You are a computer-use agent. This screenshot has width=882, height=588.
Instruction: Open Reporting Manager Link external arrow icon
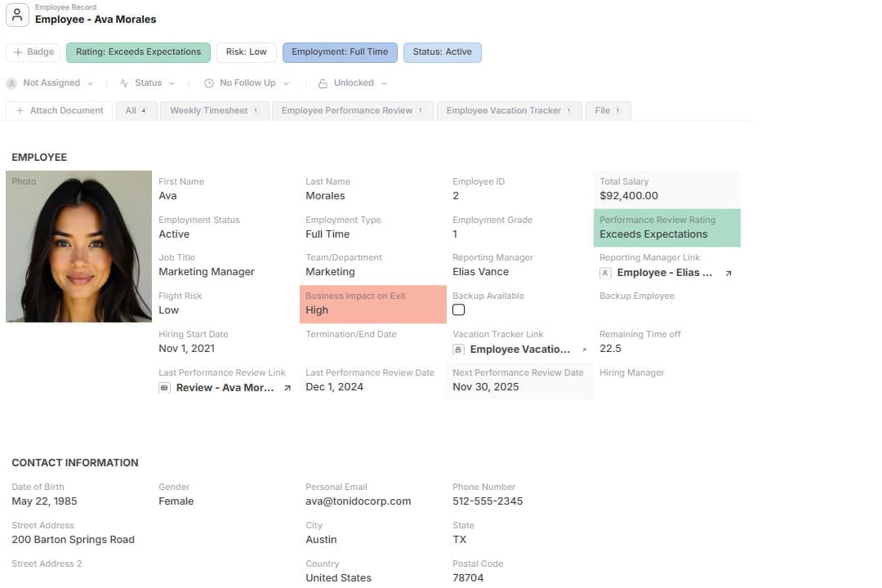(x=728, y=274)
